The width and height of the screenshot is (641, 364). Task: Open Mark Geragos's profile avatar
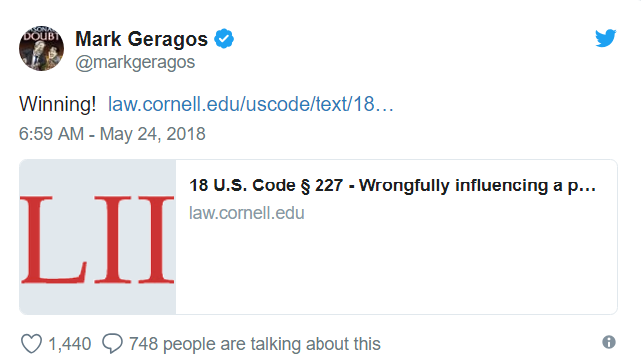click(x=41, y=48)
